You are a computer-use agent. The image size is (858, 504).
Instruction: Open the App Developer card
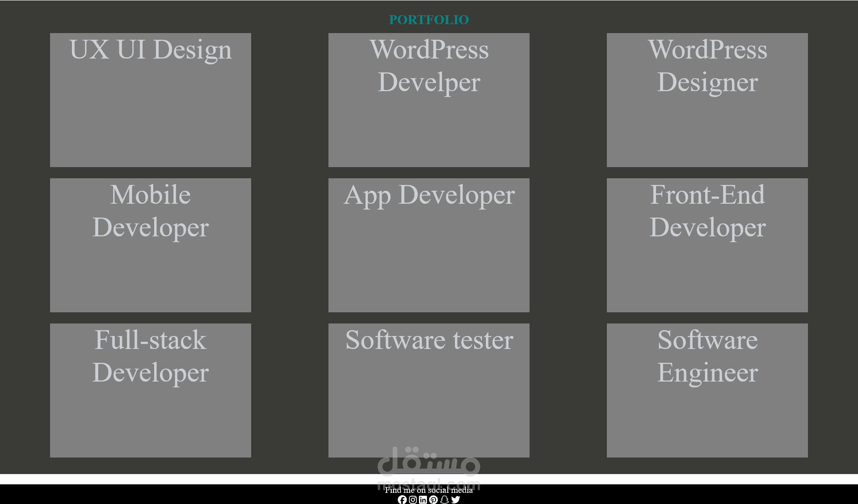click(429, 259)
